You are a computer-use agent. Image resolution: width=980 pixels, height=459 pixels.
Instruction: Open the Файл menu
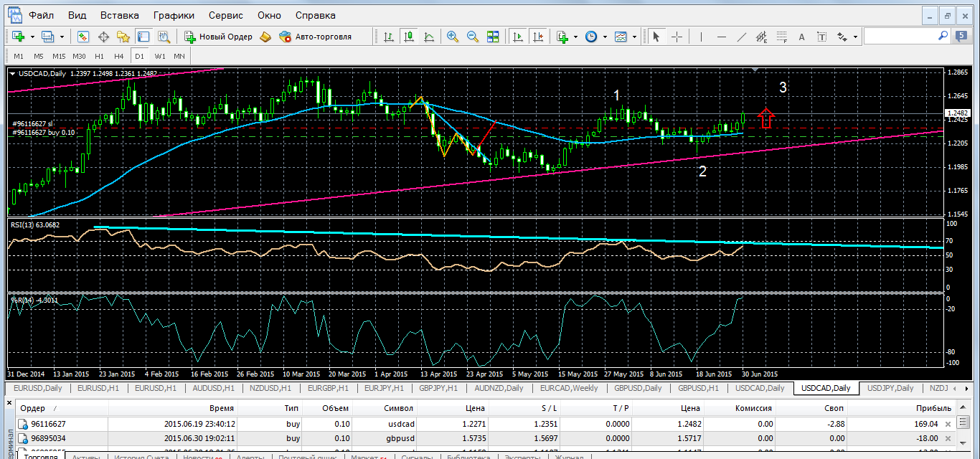coord(41,15)
